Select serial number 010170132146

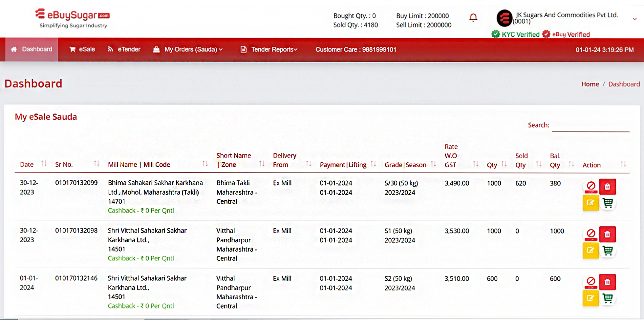click(76, 278)
